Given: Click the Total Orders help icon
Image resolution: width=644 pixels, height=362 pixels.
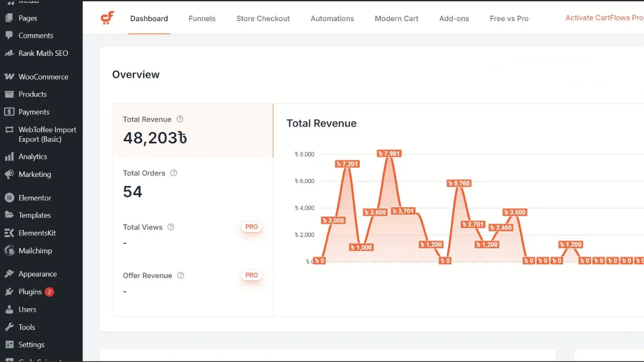Looking at the screenshot, I should point(174,173).
